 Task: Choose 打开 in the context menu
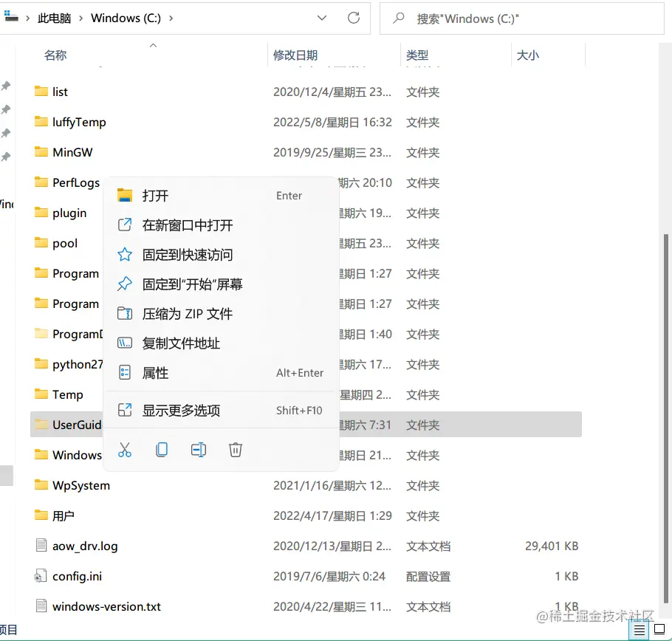coord(221,196)
